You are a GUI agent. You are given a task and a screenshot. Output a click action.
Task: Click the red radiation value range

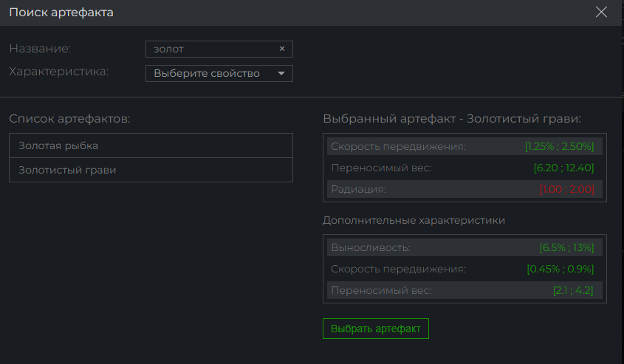pos(566,189)
